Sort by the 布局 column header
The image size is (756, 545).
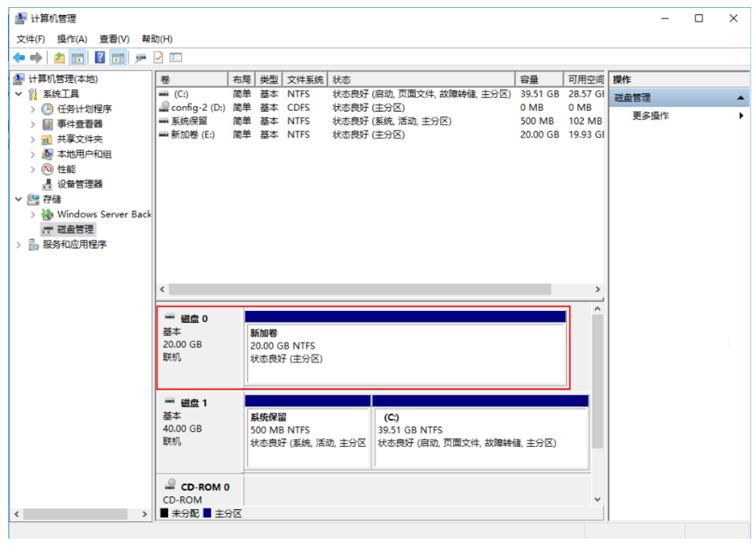242,80
